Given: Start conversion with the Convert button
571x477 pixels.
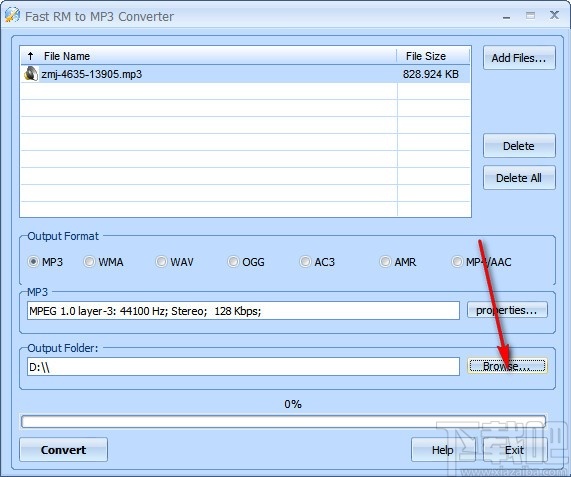Looking at the screenshot, I should pos(63,450).
